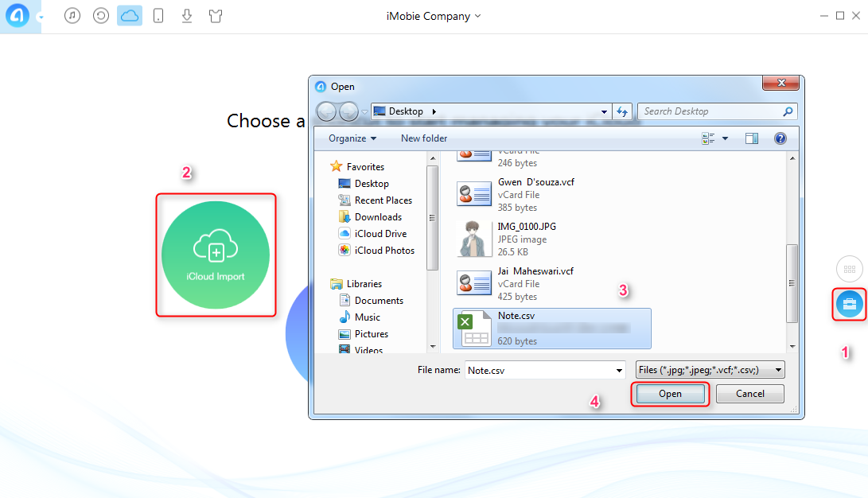
Task: Open the dropdown arrow beside AnyTrans logo
Action: [41, 18]
